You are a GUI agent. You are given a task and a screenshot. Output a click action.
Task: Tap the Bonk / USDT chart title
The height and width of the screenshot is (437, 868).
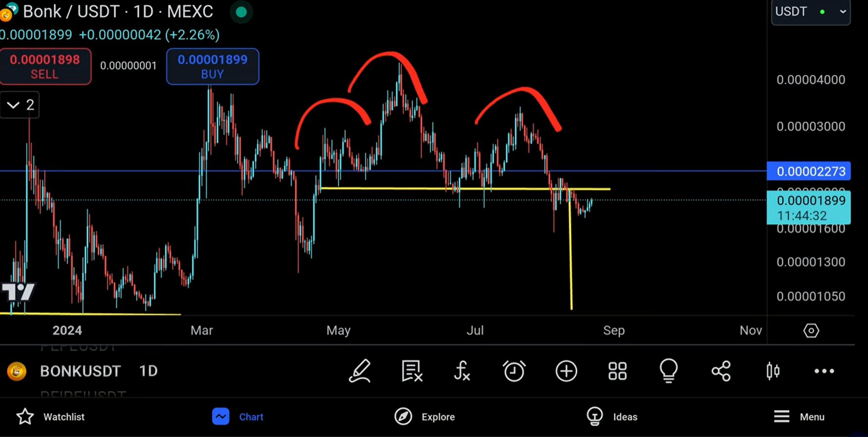click(x=118, y=12)
